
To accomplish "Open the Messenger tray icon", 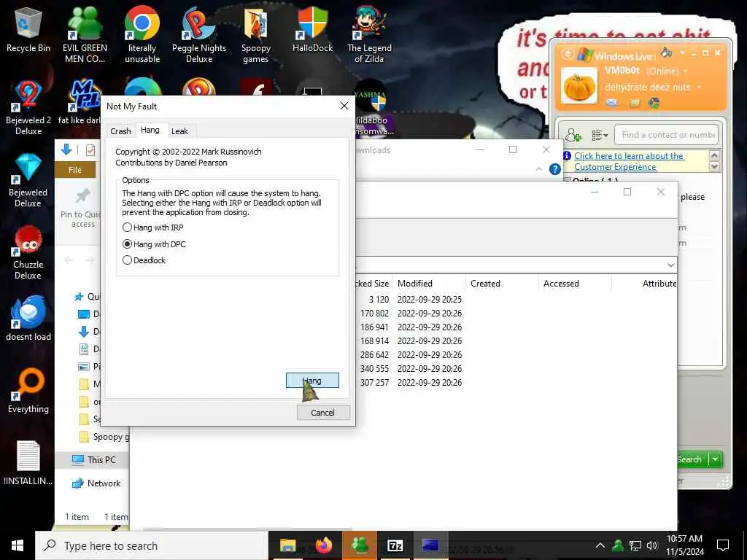I will (x=618, y=545).
